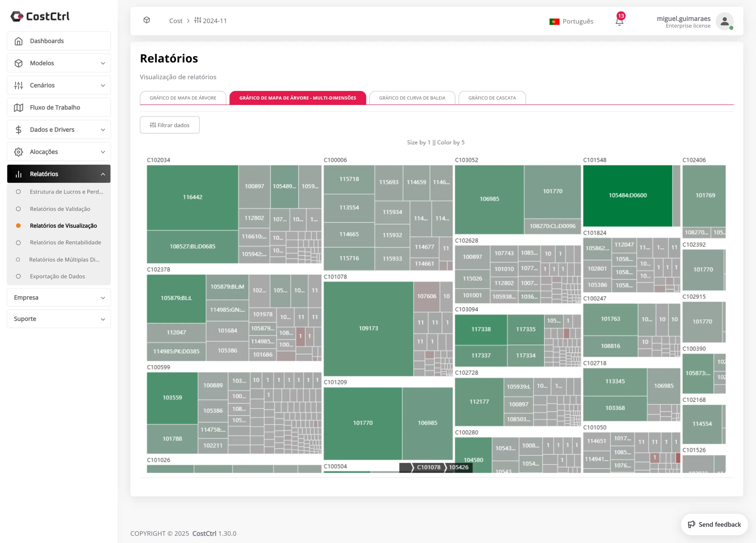Click the user profile avatar icon

725,21
